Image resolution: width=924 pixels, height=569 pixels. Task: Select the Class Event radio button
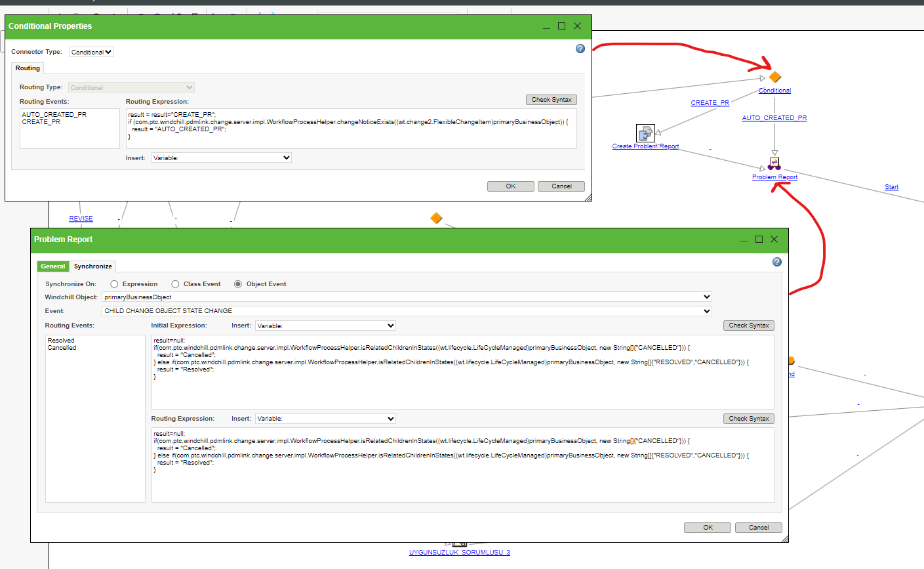pos(175,284)
